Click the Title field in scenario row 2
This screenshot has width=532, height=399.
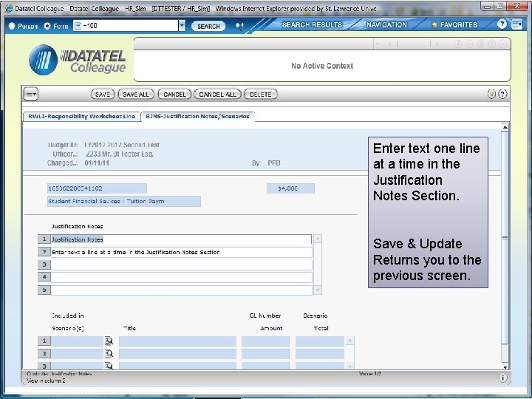177,354
